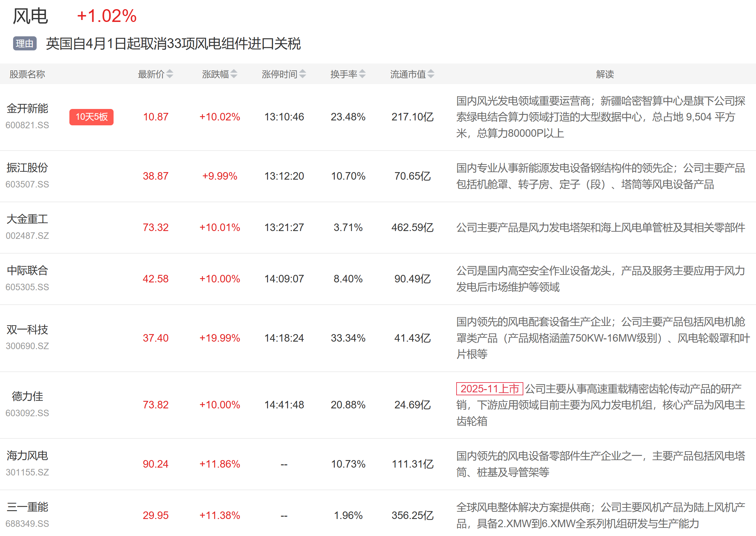The image size is (756, 536).
Task: Click the 股票名称 column header
Action: (27, 74)
